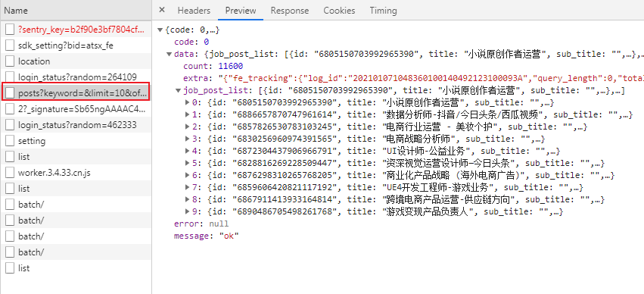Expand item 5 资深视觉运营设计师

coord(188,163)
